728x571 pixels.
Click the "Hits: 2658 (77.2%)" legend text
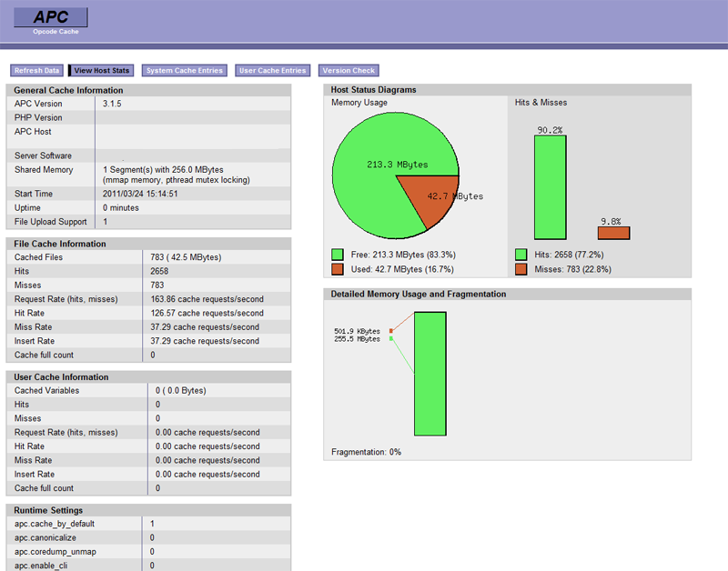pos(570,255)
